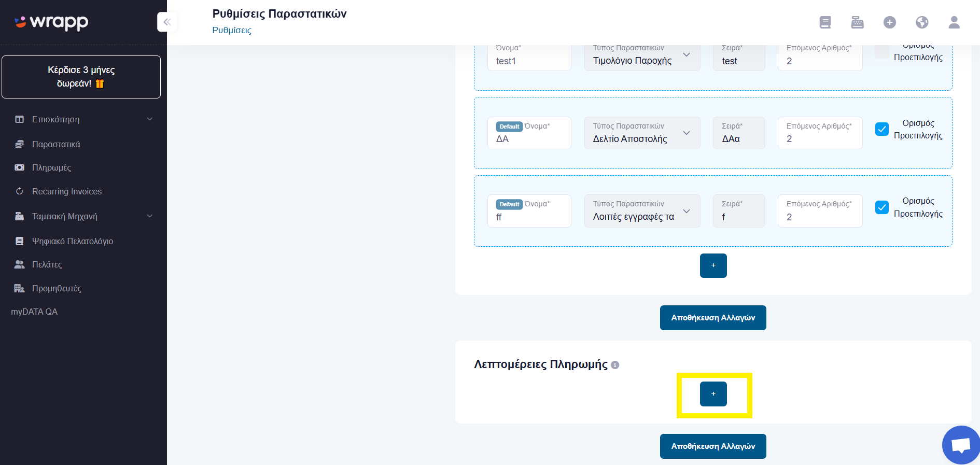Open Πελάτες in sidebar
The image size is (980, 465).
click(47, 264)
